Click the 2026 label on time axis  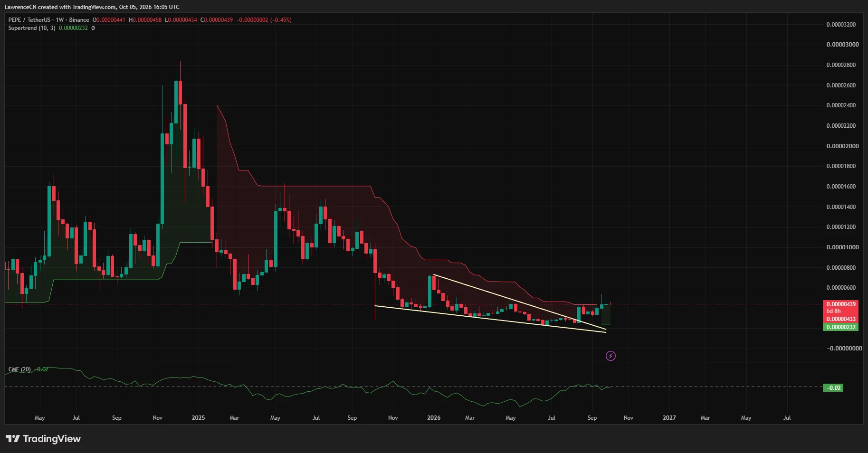434,418
